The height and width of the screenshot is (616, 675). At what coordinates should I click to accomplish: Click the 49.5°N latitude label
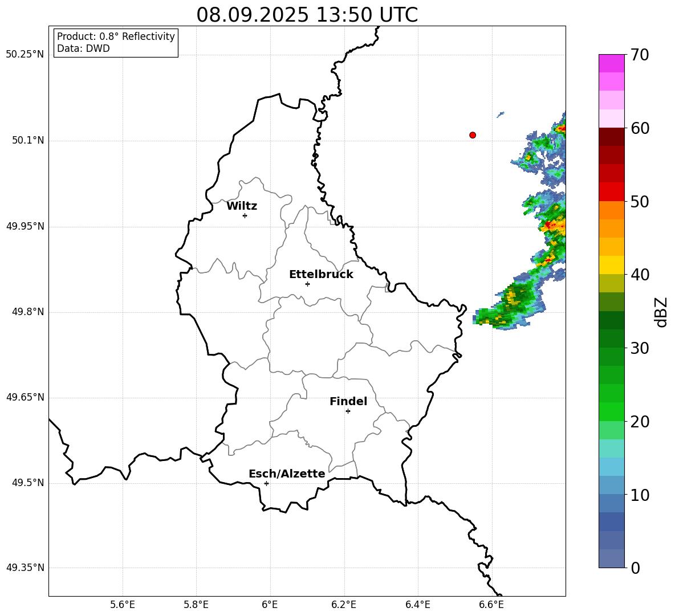coord(28,483)
